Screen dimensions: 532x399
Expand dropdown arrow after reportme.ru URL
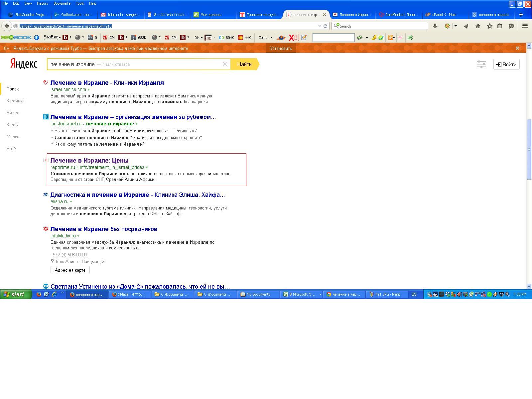[147, 167]
